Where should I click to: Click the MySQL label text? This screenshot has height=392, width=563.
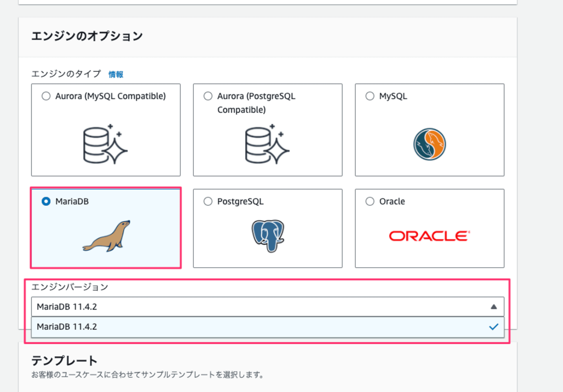[x=393, y=96]
